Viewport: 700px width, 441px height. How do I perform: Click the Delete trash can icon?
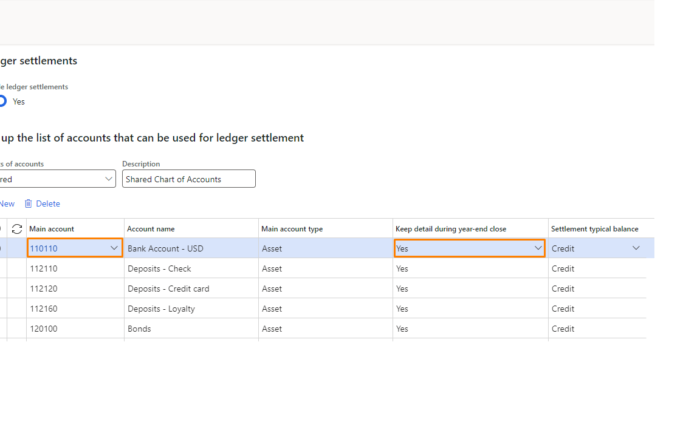28,204
